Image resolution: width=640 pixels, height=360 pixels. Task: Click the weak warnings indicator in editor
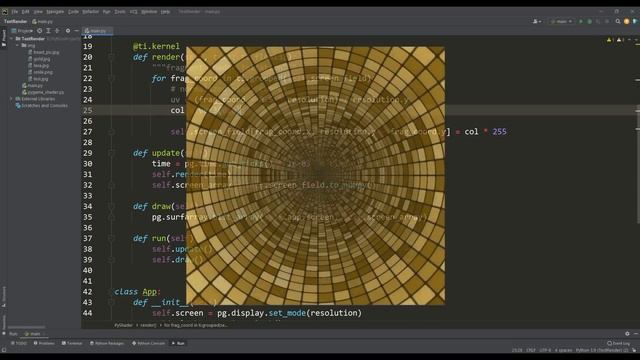click(x=620, y=40)
